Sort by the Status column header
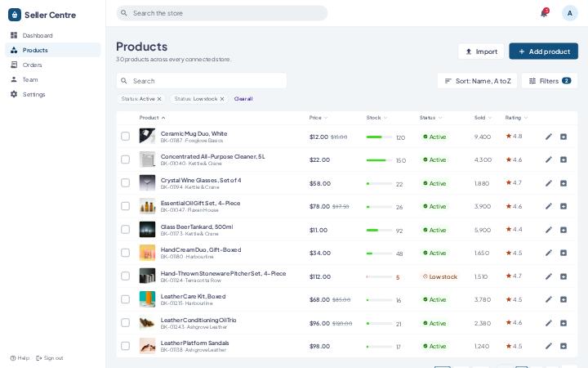Viewport: 588px width, 368px height. (x=430, y=118)
